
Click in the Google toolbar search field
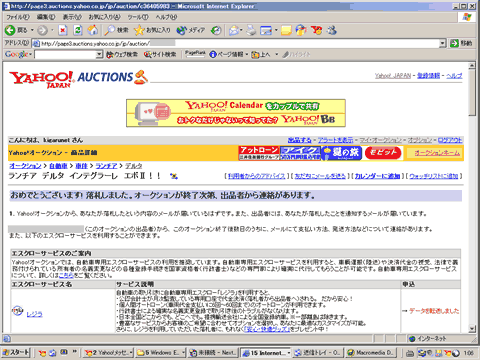65,54
